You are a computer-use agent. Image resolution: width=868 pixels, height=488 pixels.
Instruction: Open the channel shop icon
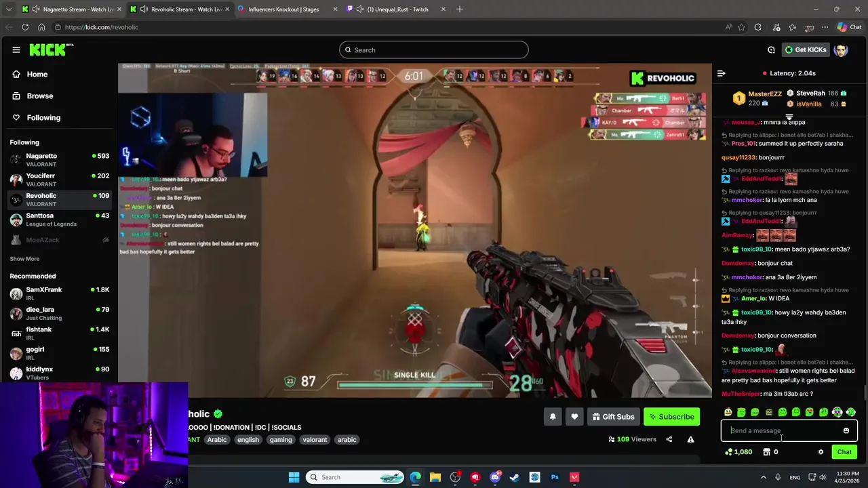[766, 452]
